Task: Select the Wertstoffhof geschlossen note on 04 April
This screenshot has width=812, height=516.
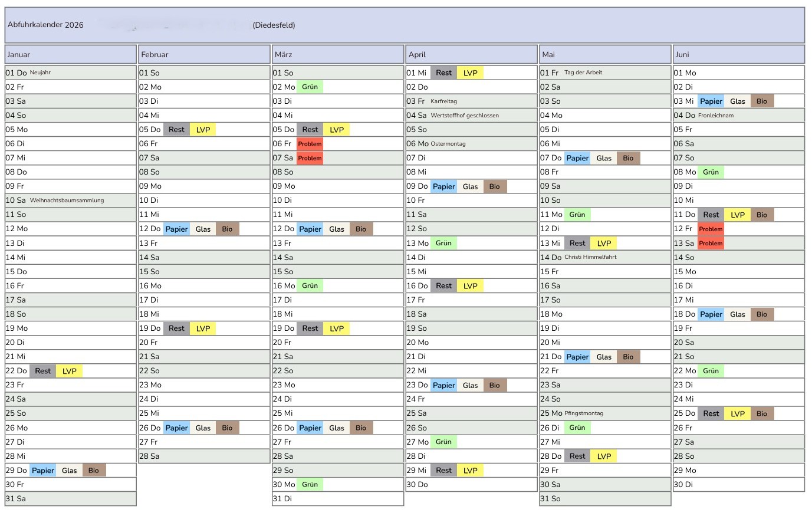Action: 465,116
